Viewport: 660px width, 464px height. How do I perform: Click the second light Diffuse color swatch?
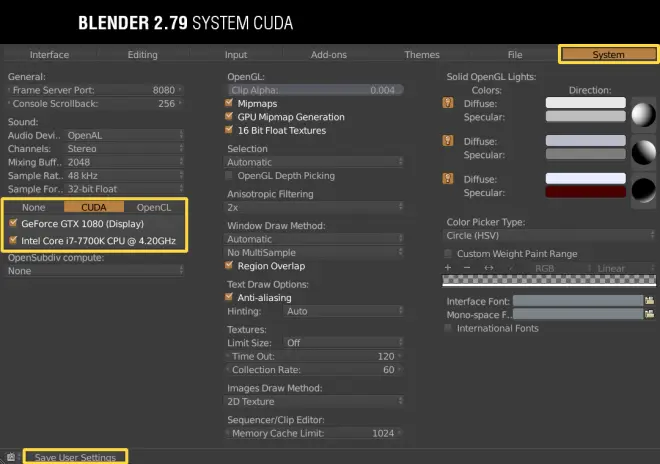coord(585,141)
